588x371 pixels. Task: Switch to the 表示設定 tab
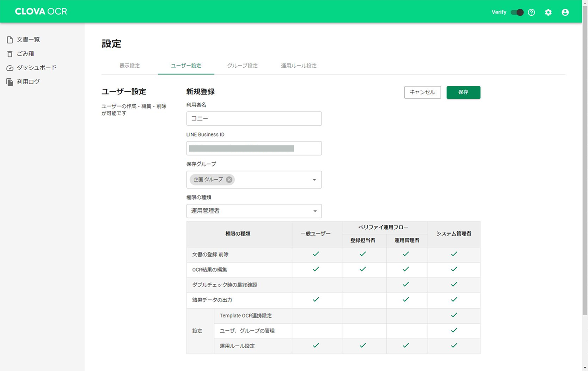point(129,66)
